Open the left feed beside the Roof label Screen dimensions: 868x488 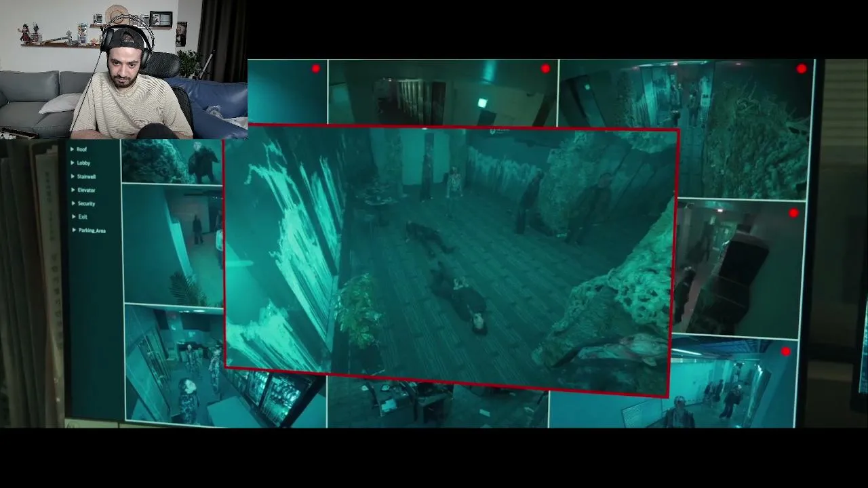pyautogui.click(x=172, y=161)
